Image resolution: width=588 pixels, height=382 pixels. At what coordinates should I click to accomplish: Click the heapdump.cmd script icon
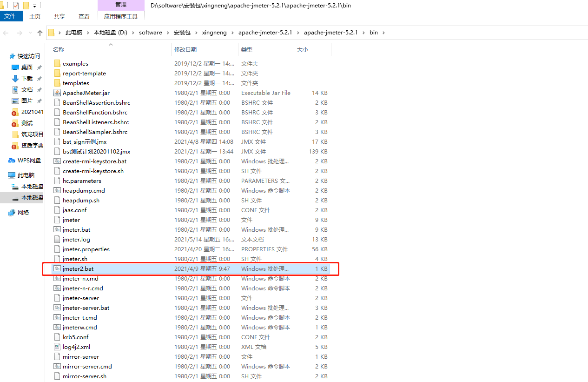[x=58, y=190]
